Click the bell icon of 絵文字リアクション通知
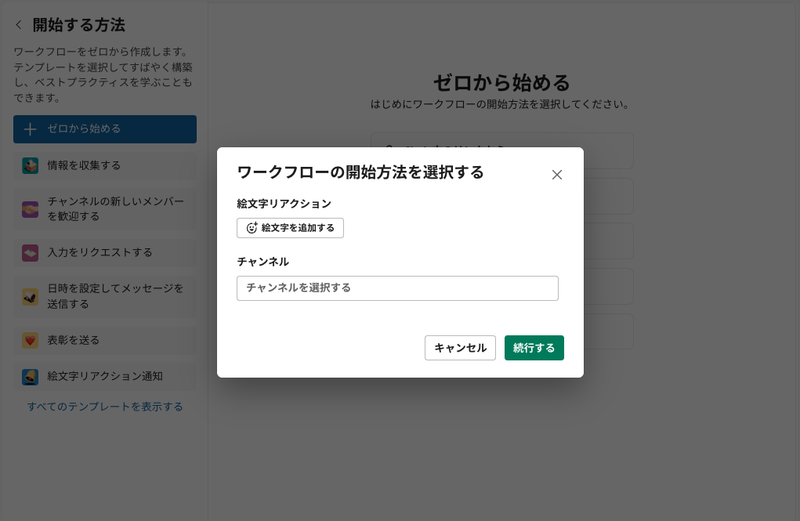800x521 pixels. coord(30,377)
